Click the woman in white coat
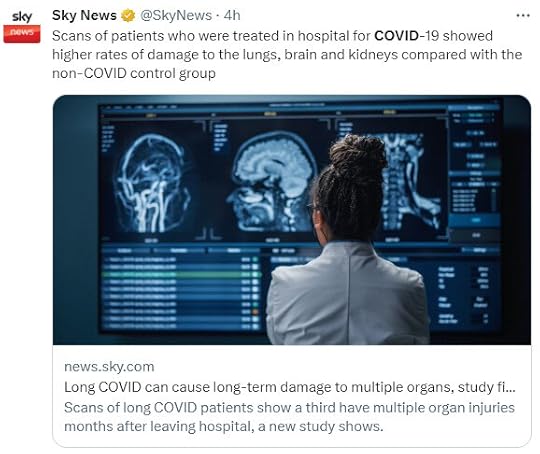540x454 pixels. [348, 241]
